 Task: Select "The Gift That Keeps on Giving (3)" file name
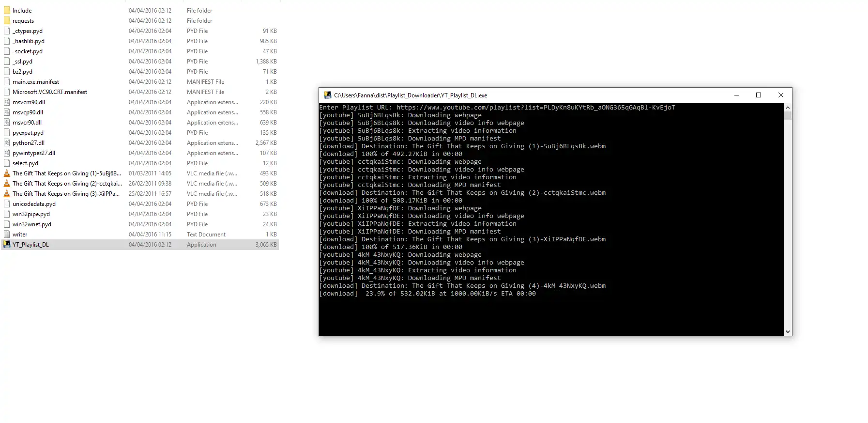point(66,194)
